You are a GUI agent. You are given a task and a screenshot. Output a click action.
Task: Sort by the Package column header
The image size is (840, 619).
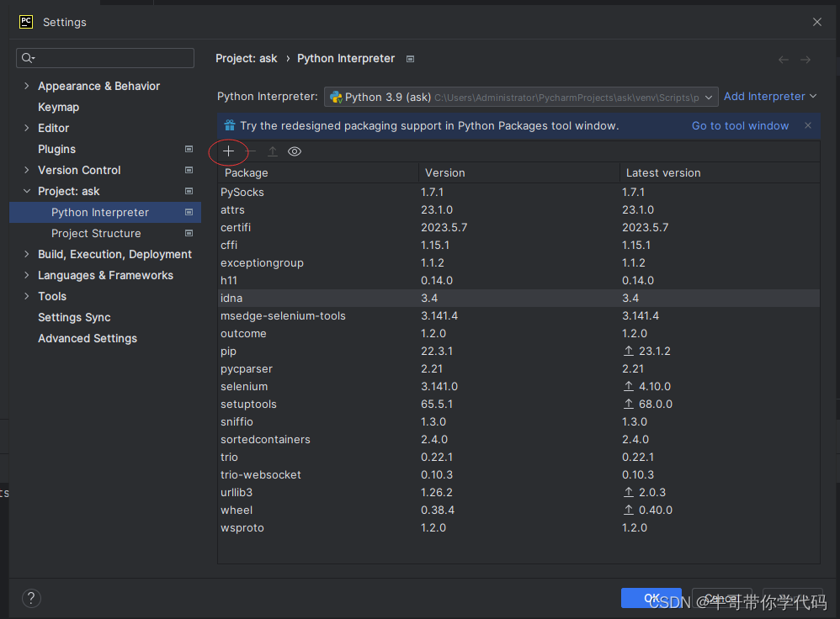pos(318,173)
